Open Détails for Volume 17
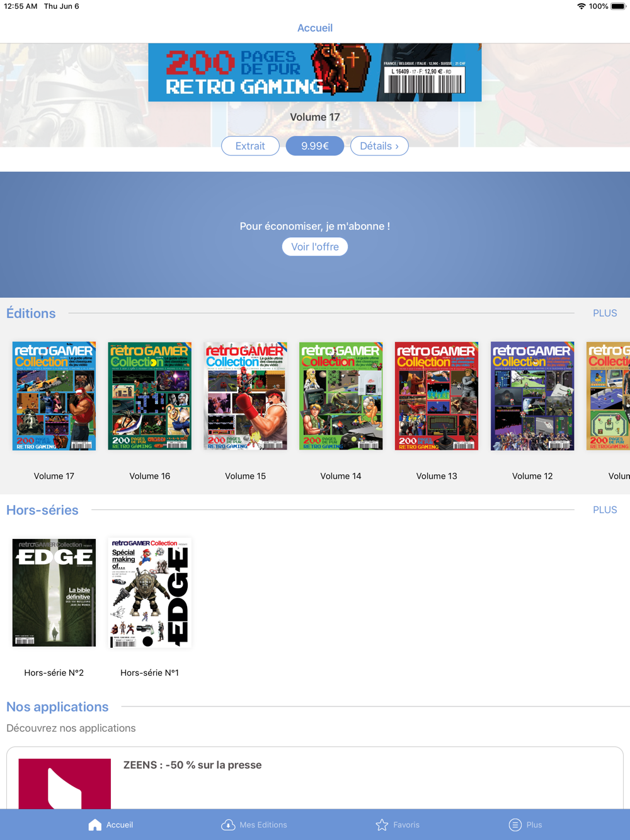 click(x=379, y=146)
